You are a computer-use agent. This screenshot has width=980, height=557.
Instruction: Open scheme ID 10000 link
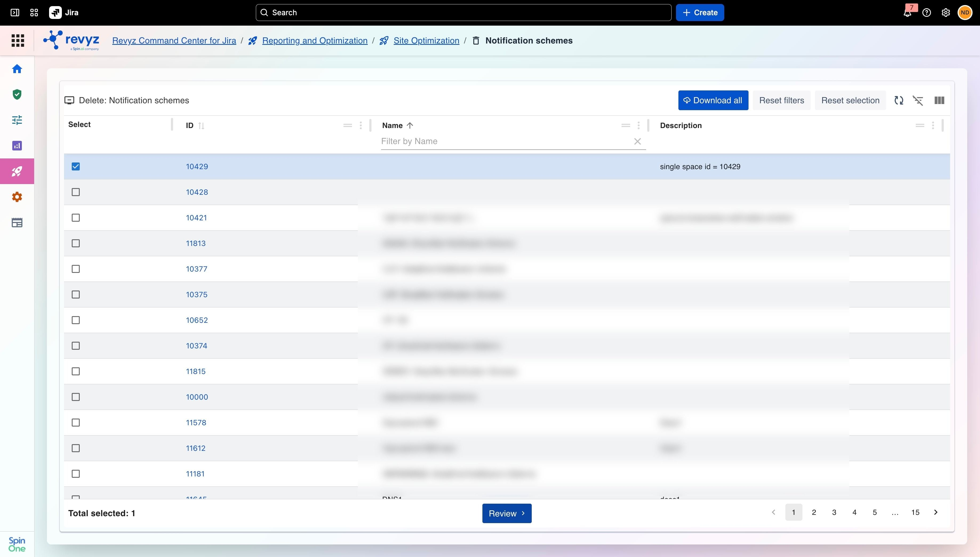click(197, 397)
